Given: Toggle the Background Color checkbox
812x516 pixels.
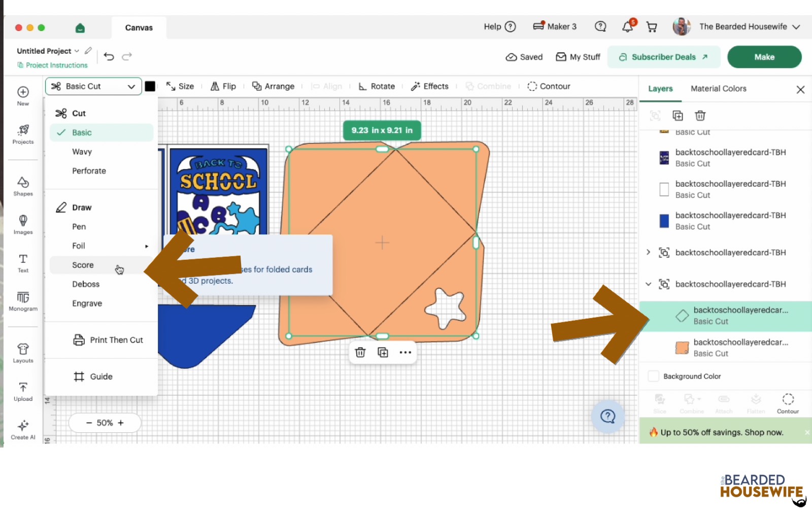Looking at the screenshot, I should tap(654, 376).
